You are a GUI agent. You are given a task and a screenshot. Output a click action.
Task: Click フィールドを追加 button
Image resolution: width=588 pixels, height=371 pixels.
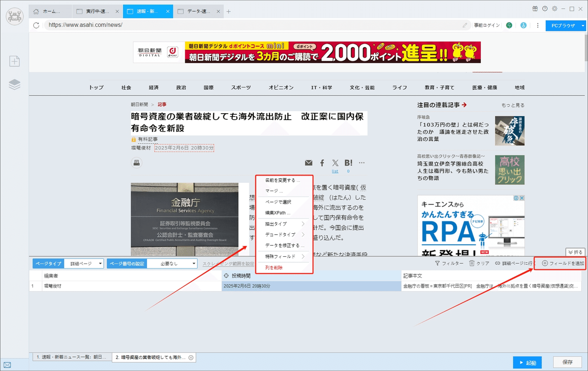tap(563, 263)
